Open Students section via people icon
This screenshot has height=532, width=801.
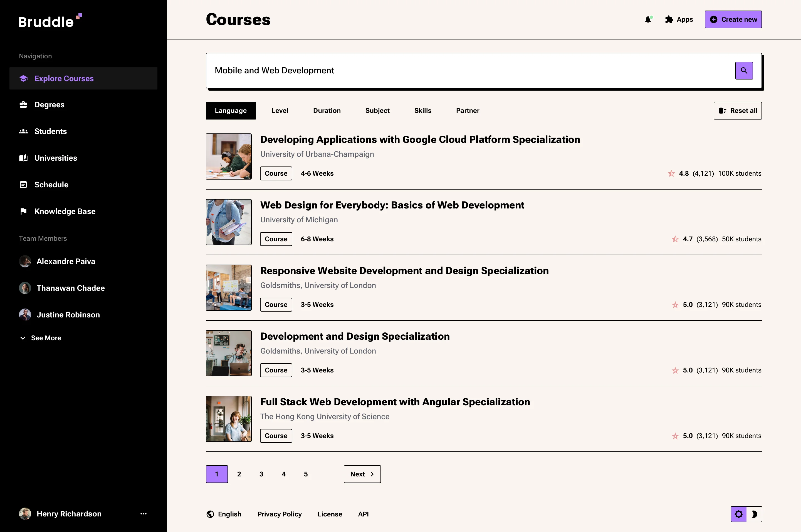(x=23, y=131)
